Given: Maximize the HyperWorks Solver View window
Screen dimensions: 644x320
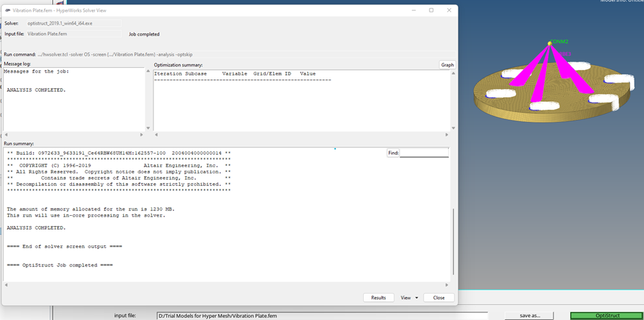Looking at the screenshot, I should (431, 10).
